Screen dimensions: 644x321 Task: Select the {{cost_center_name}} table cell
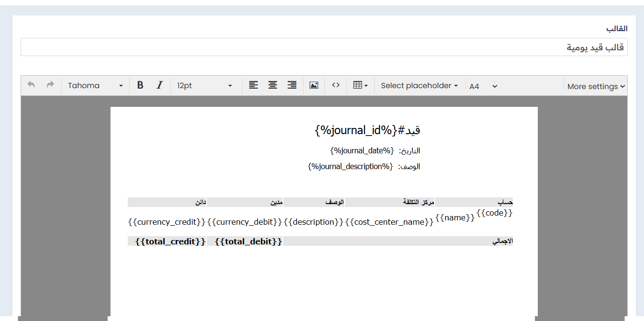click(x=389, y=222)
